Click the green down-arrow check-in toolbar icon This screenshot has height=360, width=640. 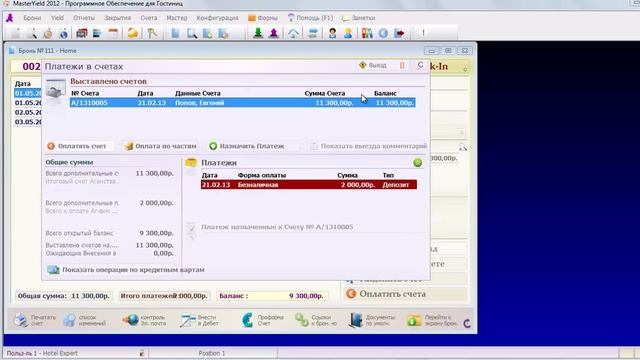258,33
